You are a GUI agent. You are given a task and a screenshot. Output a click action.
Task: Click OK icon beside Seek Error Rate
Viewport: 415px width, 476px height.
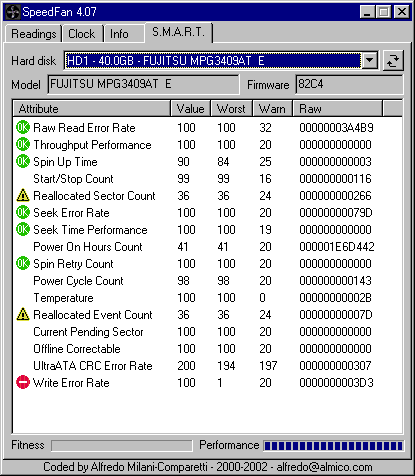tap(23, 213)
